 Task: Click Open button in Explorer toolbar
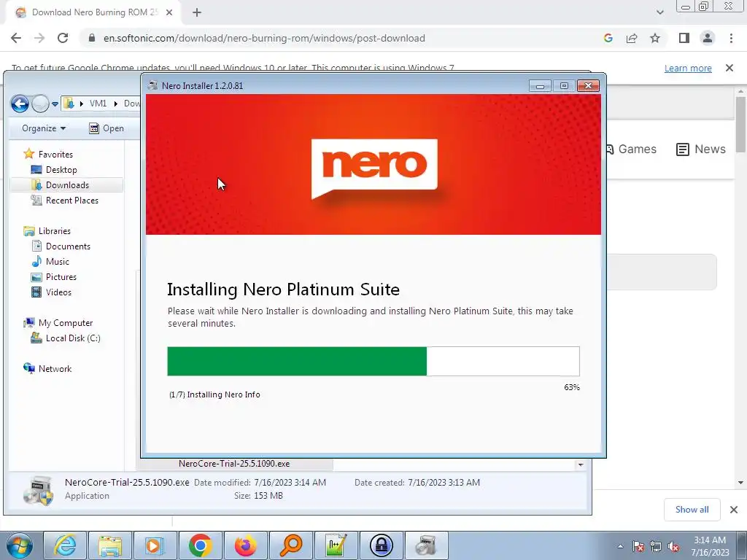[x=107, y=128]
